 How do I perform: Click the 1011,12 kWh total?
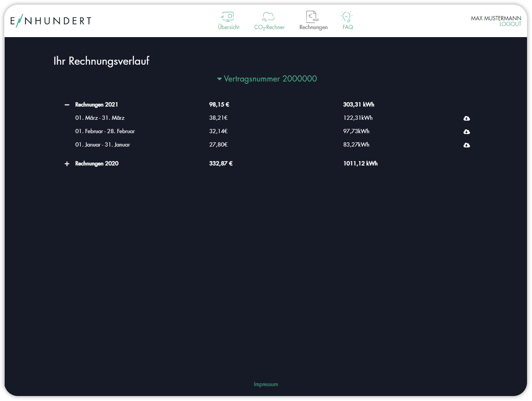[361, 163]
